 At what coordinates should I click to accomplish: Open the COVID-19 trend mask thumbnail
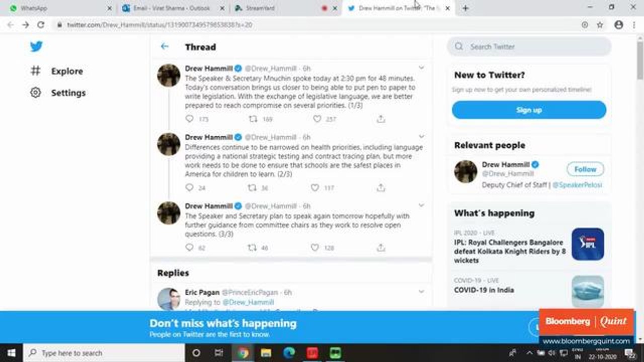588,291
